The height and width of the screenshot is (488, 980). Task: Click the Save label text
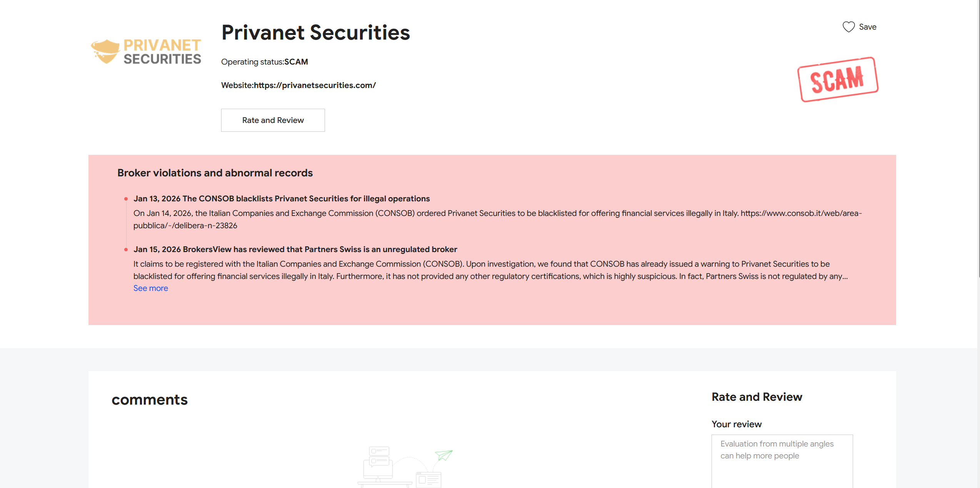[868, 27]
